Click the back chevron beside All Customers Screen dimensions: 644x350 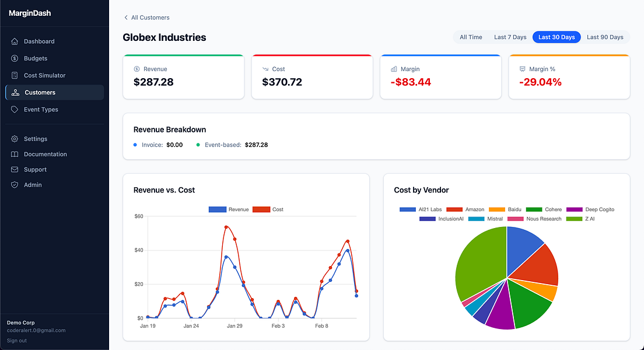[x=125, y=17]
